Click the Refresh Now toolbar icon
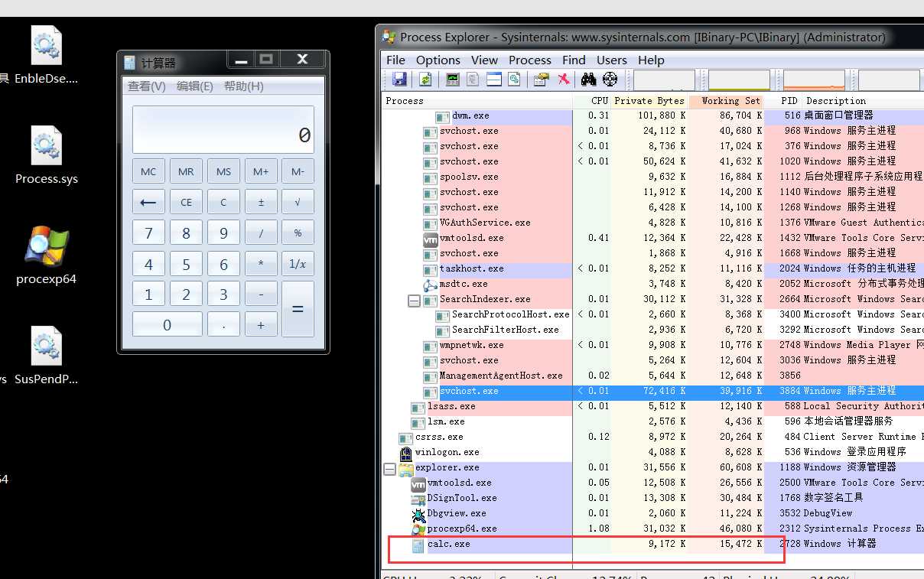This screenshot has width=924, height=579. pyautogui.click(x=425, y=79)
